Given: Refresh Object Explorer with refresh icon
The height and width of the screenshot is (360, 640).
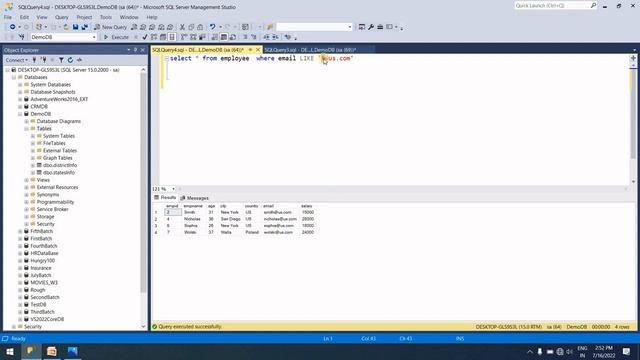Looking at the screenshot, I should (70, 60).
